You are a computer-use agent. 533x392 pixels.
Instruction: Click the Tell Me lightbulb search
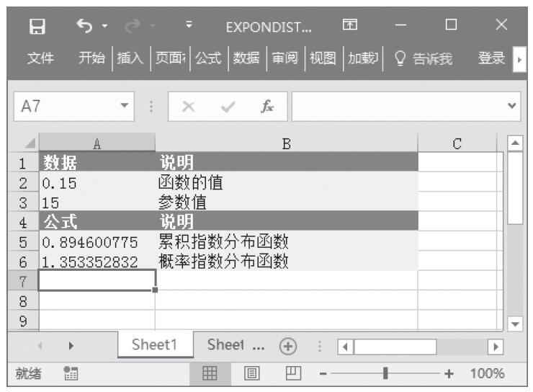click(424, 58)
